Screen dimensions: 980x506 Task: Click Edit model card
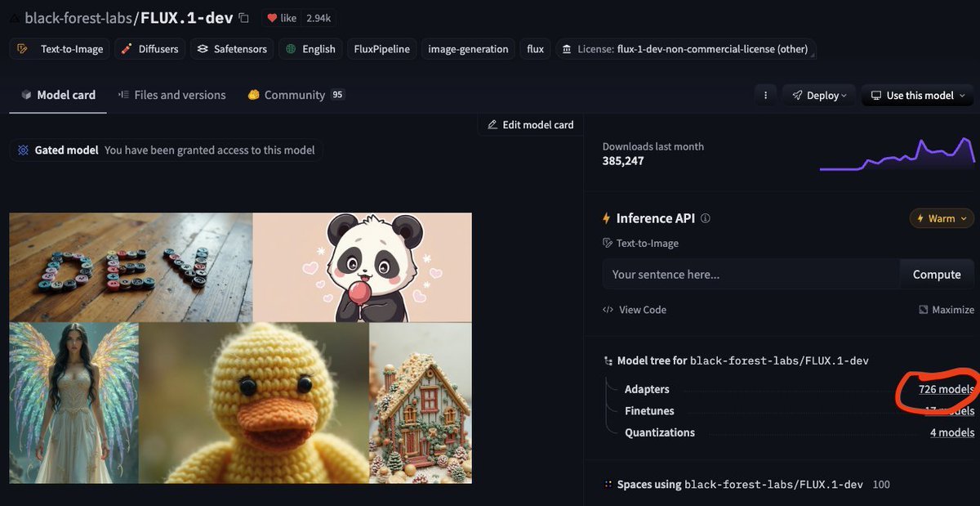530,125
